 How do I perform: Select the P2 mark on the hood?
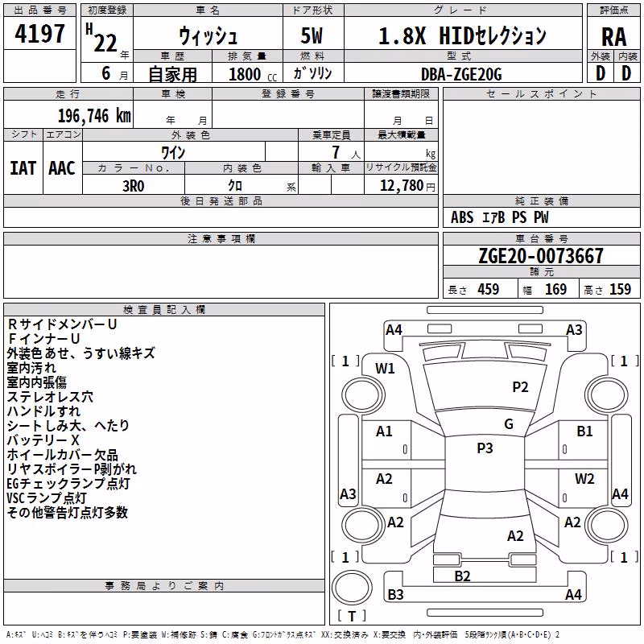pos(520,387)
